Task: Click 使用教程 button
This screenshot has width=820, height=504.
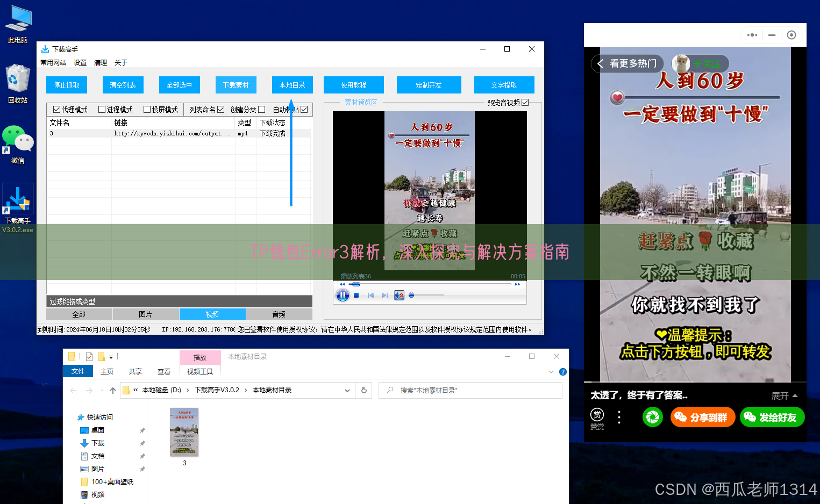Action: pyautogui.click(x=354, y=85)
